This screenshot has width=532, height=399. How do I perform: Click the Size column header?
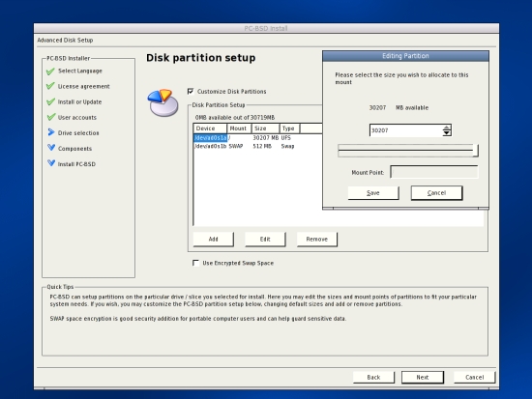pyautogui.click(x=265, y=128)
